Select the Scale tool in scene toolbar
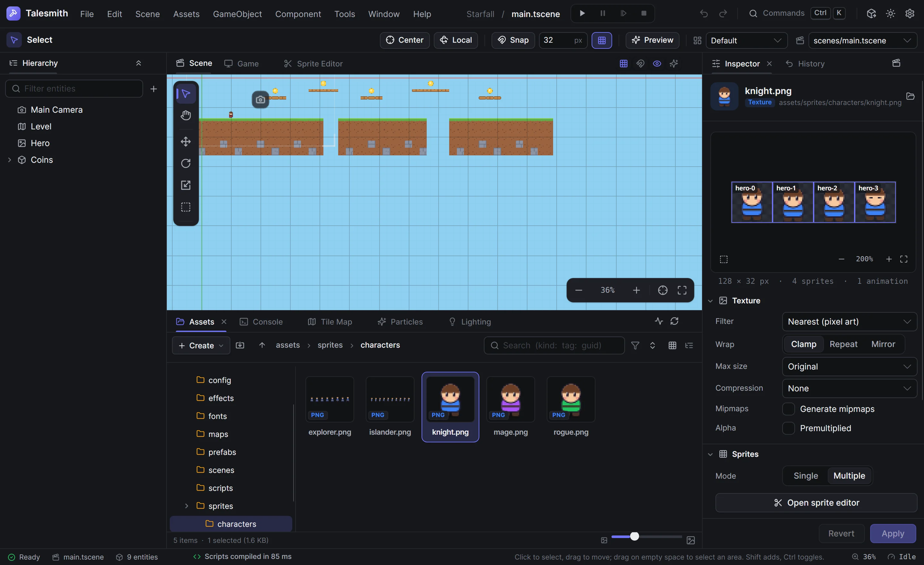Screen dimensions: 924x565 186,185
